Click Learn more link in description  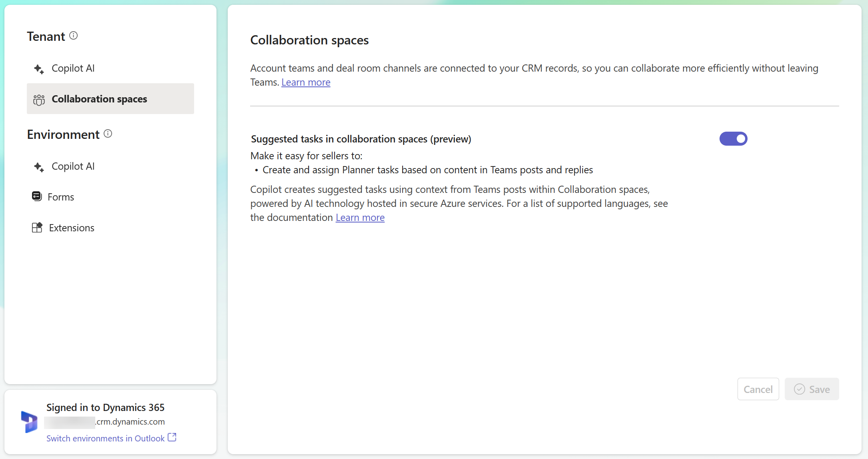point(306,82)
